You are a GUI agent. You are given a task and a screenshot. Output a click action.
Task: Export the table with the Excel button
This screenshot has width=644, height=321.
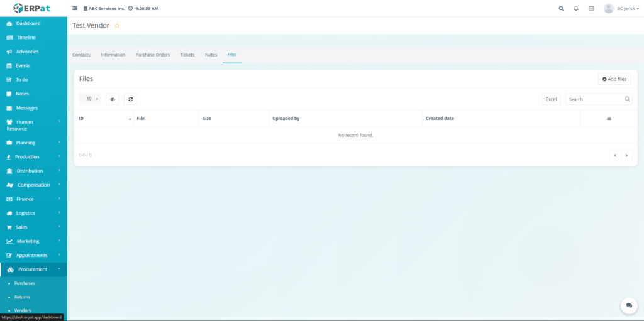[x=551, y=99]
